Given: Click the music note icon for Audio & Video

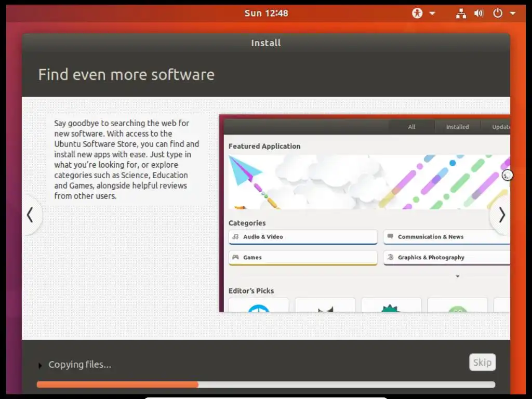Looking at the screenshot, I should tap(235, 237).
